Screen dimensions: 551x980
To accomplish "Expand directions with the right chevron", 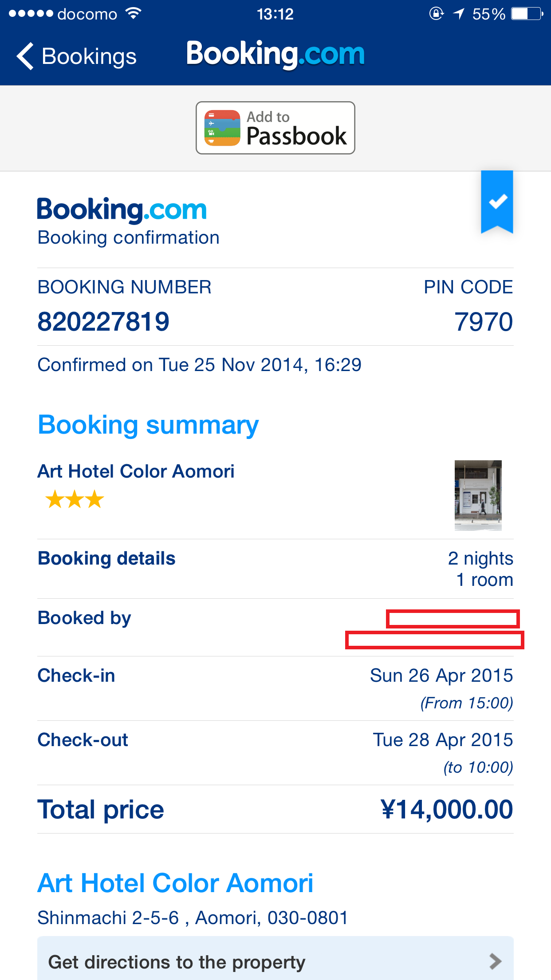I will point(495,961).
